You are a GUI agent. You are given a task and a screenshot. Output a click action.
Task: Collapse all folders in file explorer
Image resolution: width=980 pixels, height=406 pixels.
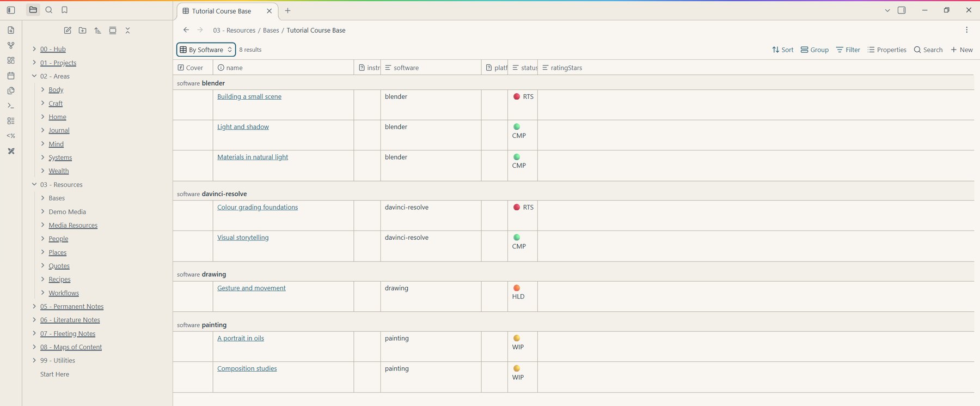point(127,31)
